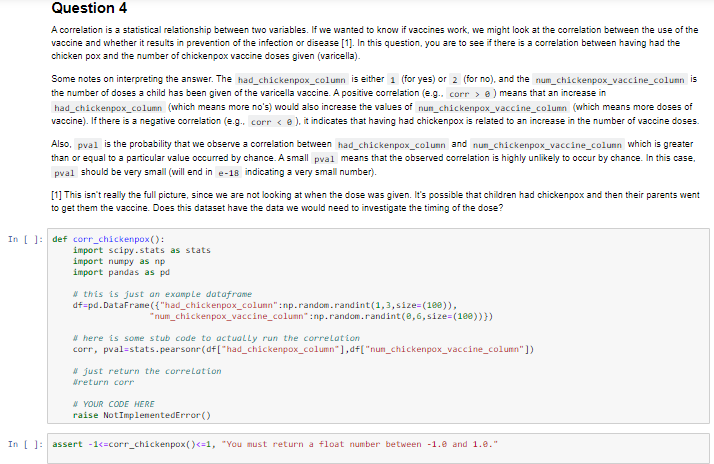Screen dimensions: 714x464
Task: Click the '# YOUR CODE HERE' comment
Action: click(x=114, y=404)
